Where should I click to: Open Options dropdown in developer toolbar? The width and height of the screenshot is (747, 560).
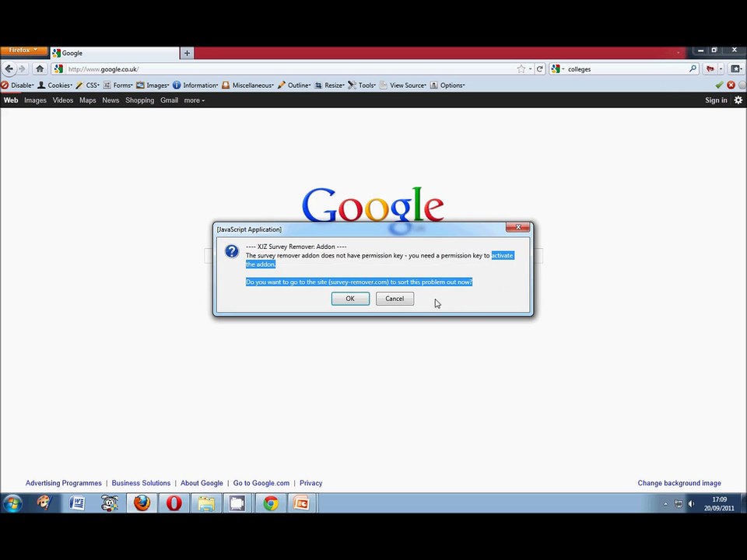(447, 86)
